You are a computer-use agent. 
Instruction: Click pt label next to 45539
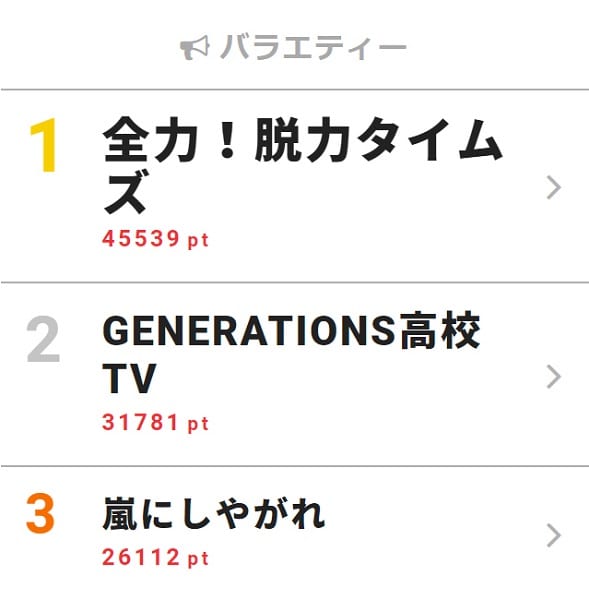click(x=198, y=241)
